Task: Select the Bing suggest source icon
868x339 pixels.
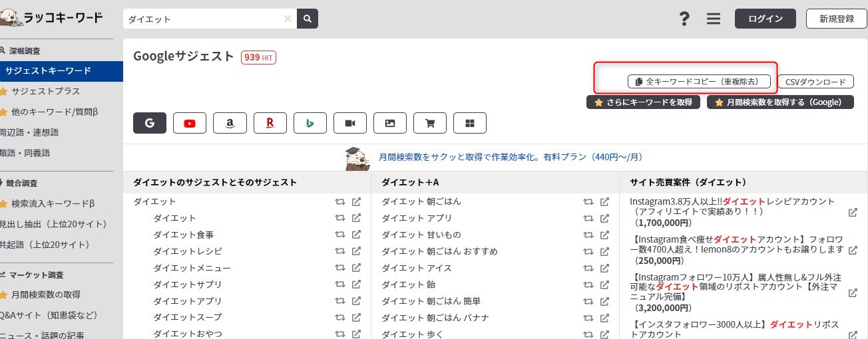Action: pos(310,123)
